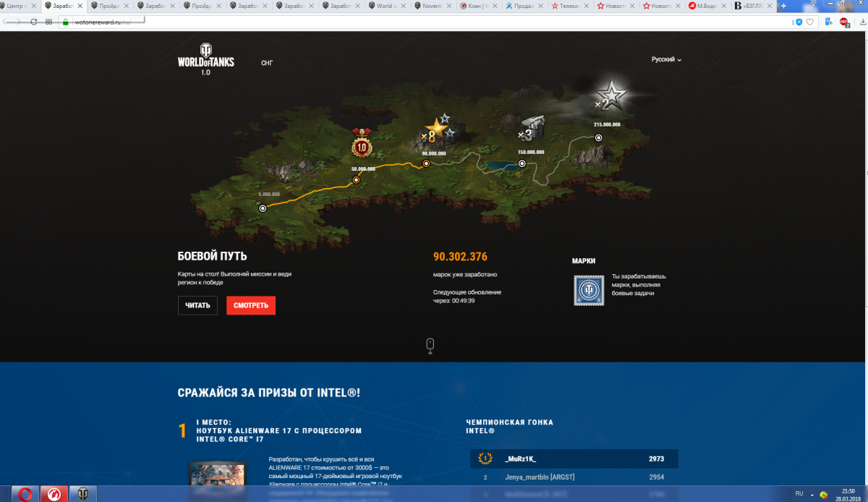The width and height of the screenshot is (868, 502).
Task: Switch to the Клан browser tab
Action: tap(480, 6)
